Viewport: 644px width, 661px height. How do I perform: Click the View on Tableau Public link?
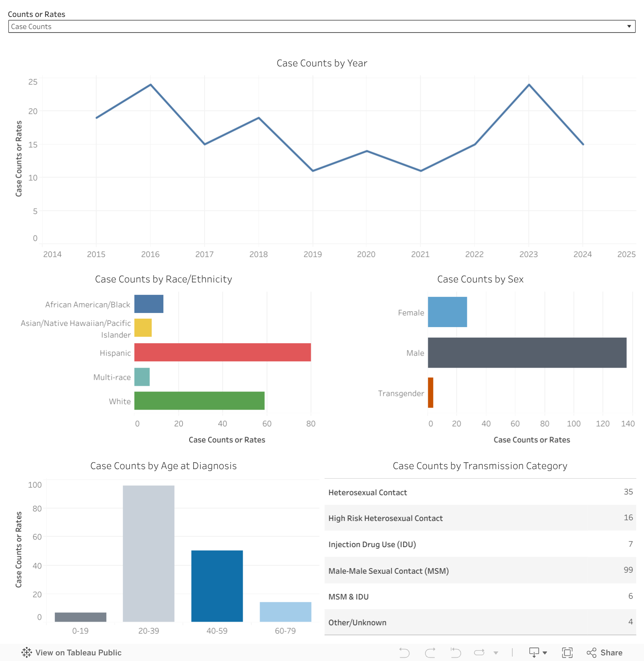[x=78, y=653]
